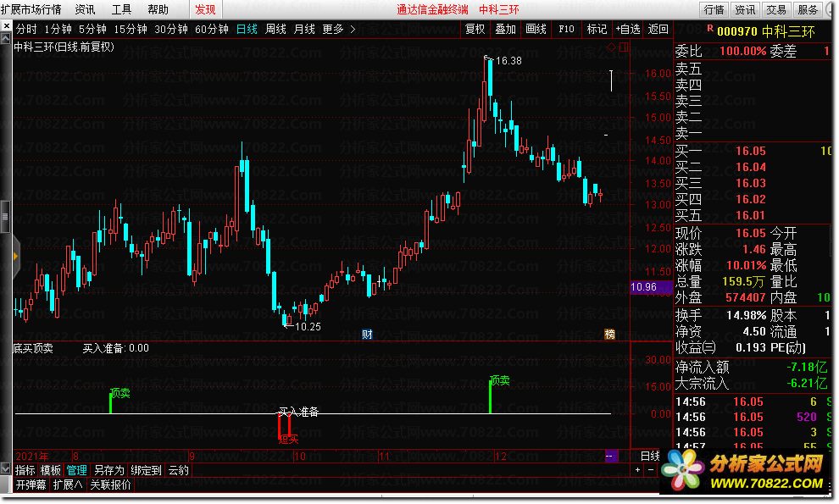Open the 资讯 menu in the menu bar
Viewport: 839px width, 504px height.
(85, 9)
